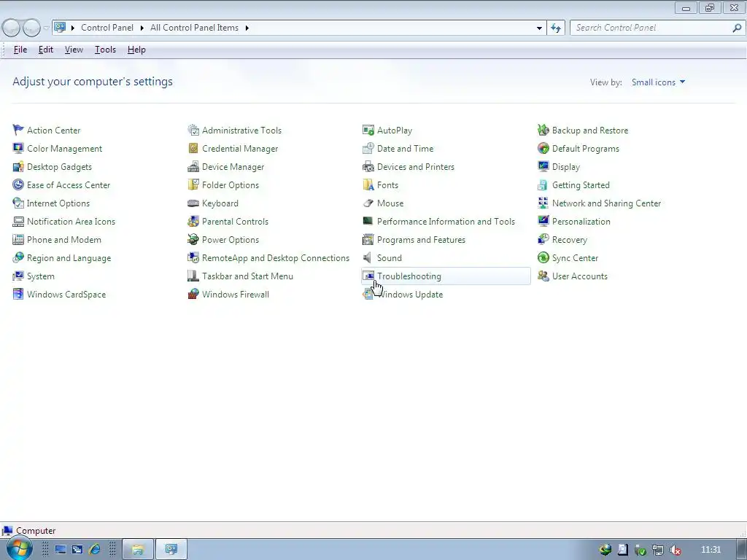Click the Color Management monitor icon
Image resolution: width=747 pixels, height=560 pixels.
coord(18,148)
